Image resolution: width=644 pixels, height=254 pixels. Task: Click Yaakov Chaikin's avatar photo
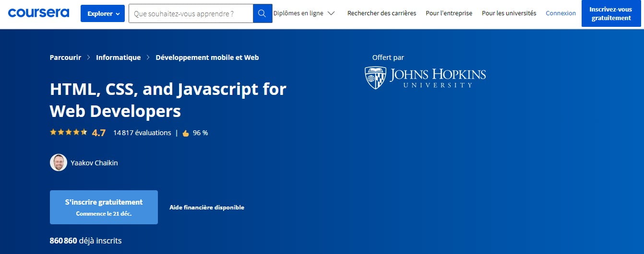59,162
